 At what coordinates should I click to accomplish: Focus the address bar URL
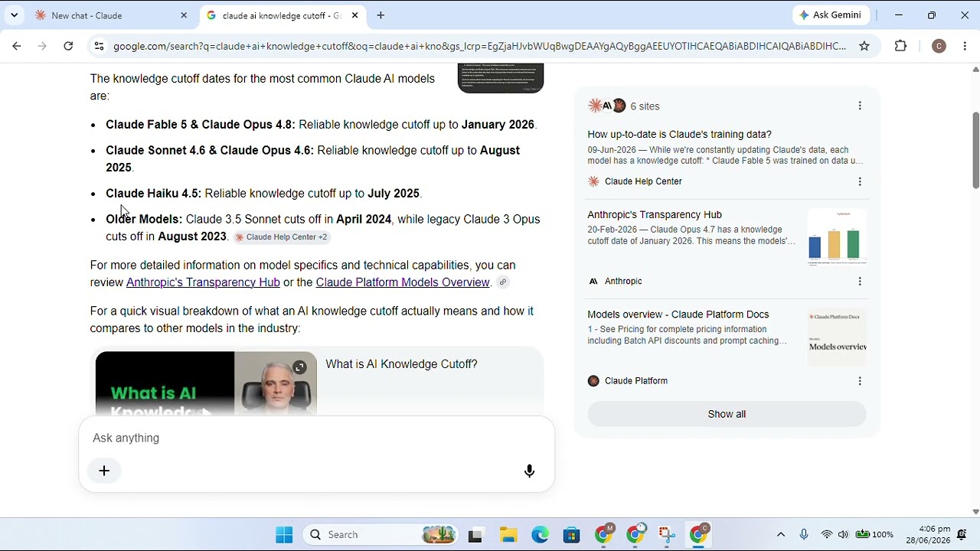click(480, 46)
